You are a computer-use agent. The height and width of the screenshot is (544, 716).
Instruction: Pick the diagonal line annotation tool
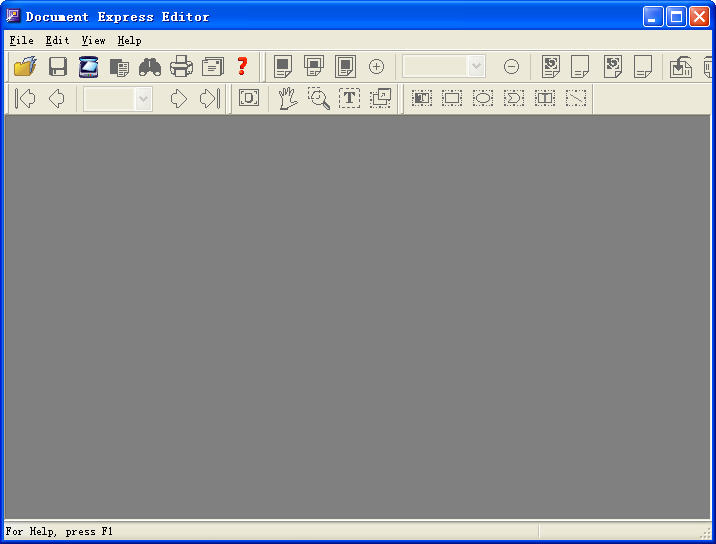point(576,98)
